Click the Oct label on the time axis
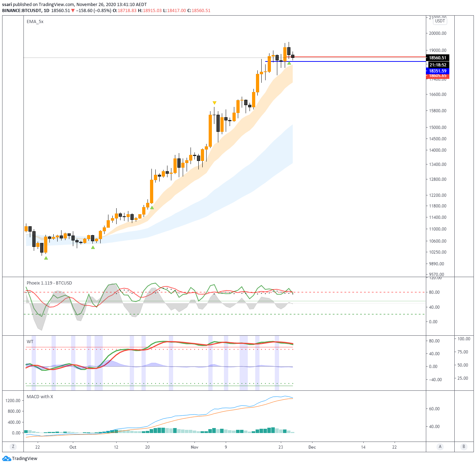This screenshot has height=465, width=476. click(x=73, y=447)
